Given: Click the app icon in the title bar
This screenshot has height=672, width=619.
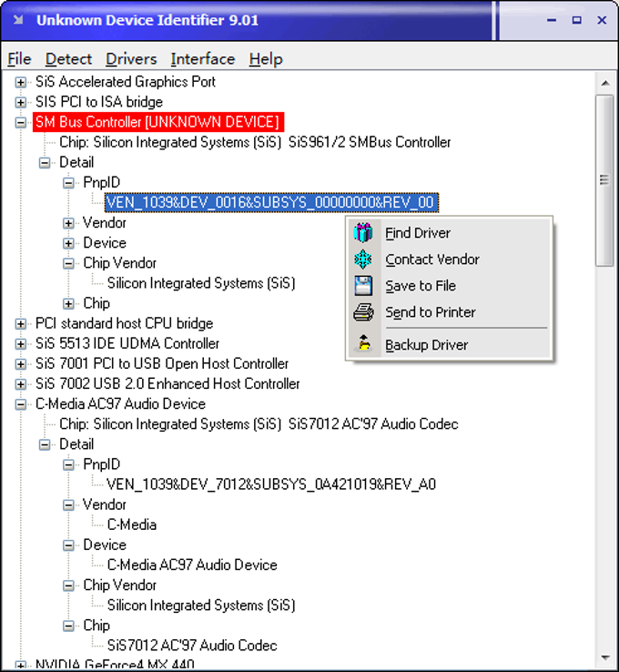Looking at the screenshot, I should tap(18, 19).
